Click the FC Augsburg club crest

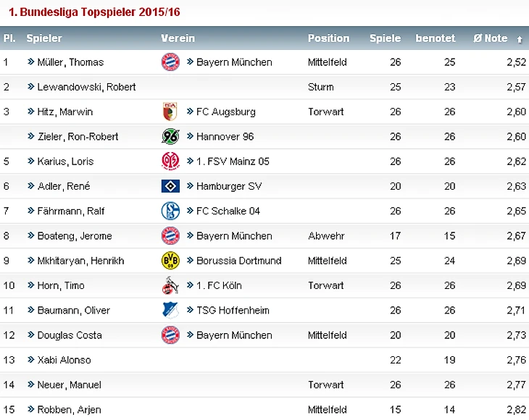coord(170,112)
